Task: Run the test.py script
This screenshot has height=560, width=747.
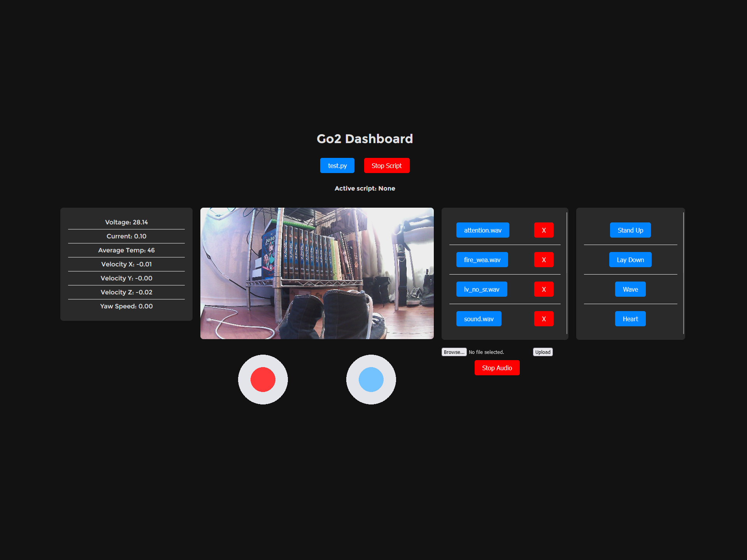Action: 337,166
